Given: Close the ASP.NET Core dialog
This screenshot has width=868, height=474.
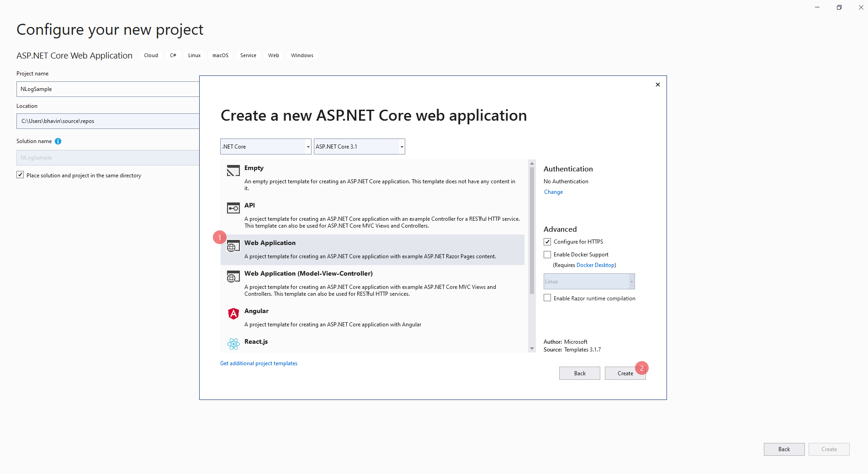Looking at the screenshot, I should (x=658, y=85).
